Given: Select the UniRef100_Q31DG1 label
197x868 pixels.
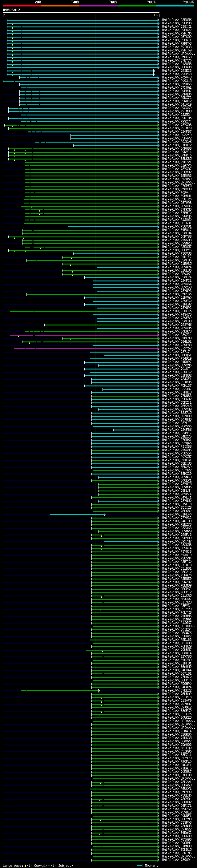Looking at the screenshot, I should coord(177,568).
